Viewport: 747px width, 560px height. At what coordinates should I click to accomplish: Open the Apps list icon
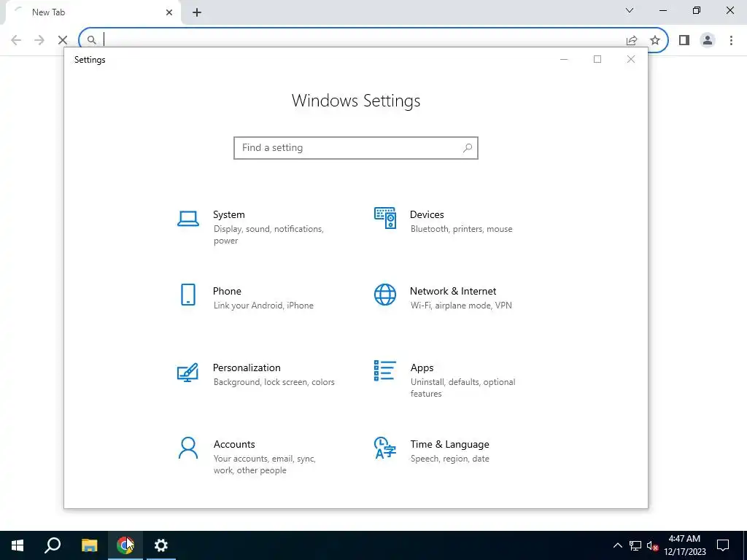click(385, 370)
